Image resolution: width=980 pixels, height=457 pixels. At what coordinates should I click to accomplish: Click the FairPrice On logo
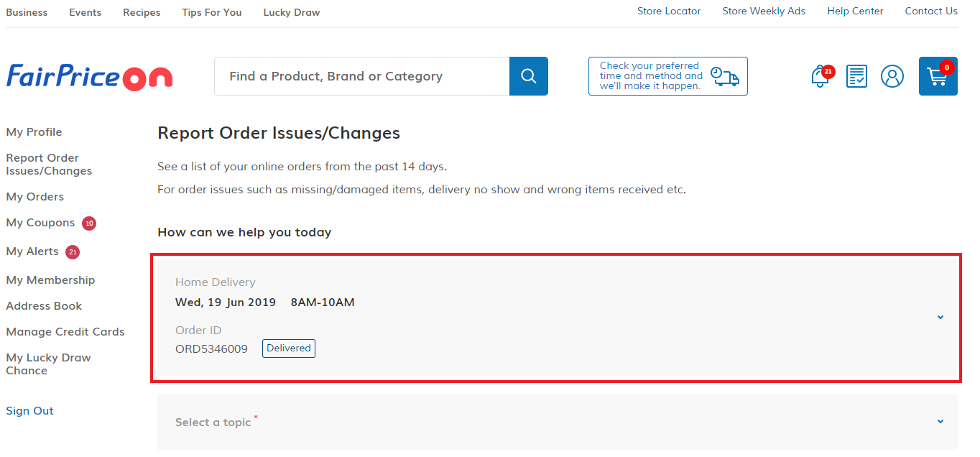click(x=90, y=77)
